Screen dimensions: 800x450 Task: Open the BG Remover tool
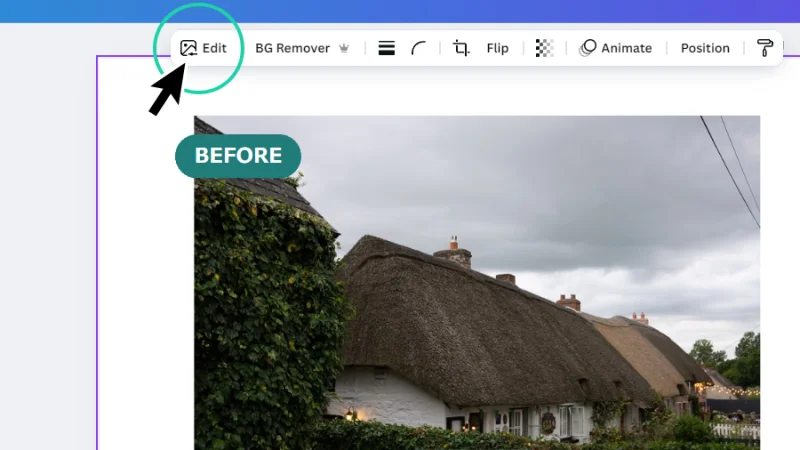pos(292,48)
